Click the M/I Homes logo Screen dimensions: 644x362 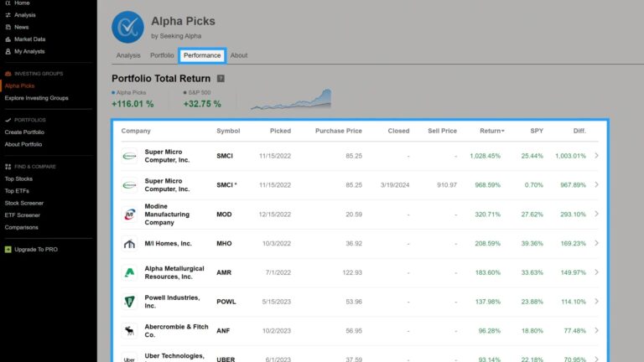(129, 243)
